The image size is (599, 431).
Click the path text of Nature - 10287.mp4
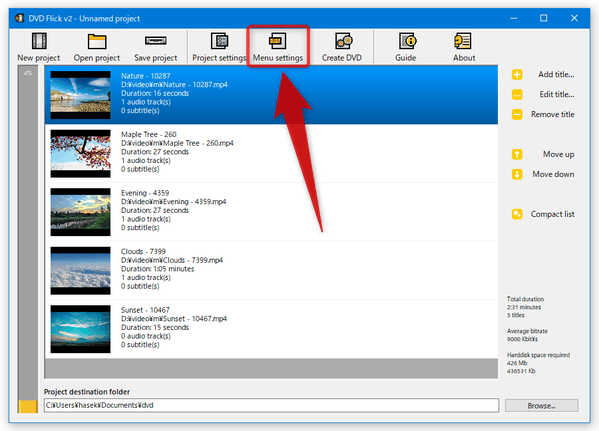pyautogui.click(x=174, y=84)
